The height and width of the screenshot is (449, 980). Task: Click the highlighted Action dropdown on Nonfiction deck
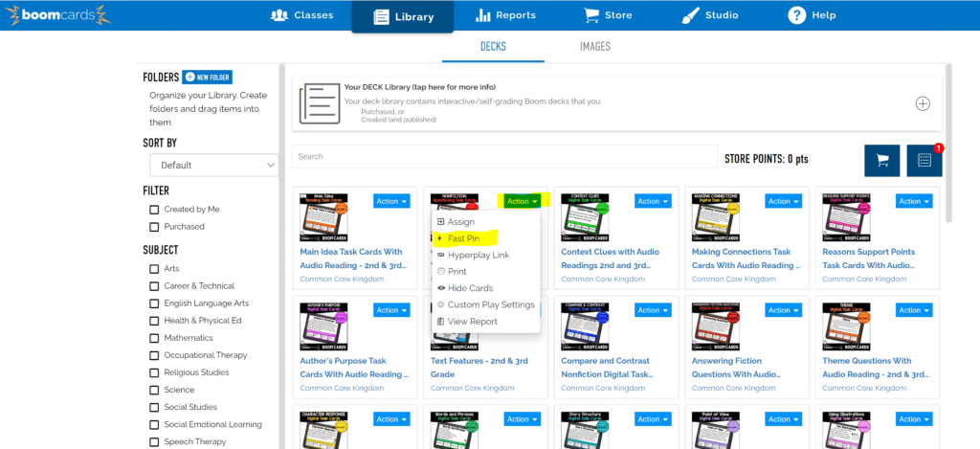(523, 201)
